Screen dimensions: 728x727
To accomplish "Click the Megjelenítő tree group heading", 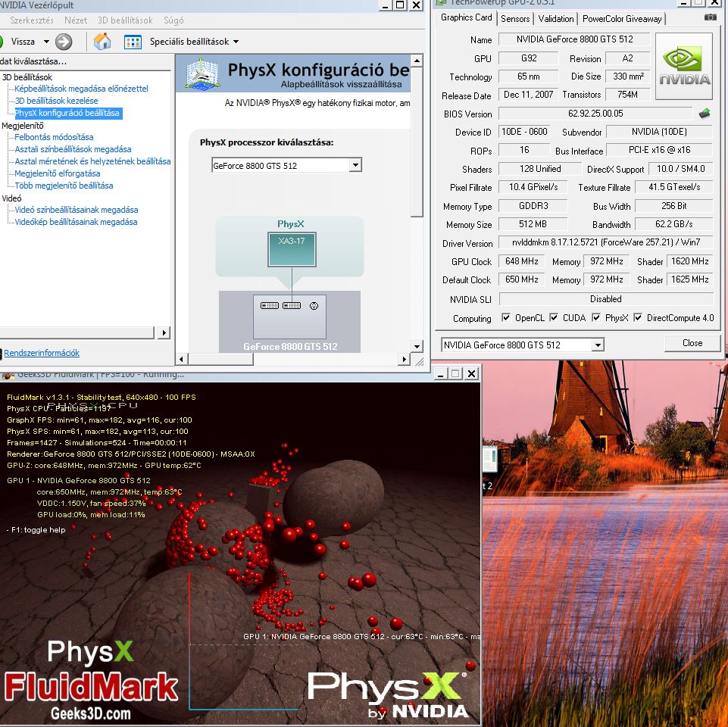I will [22, 126].
